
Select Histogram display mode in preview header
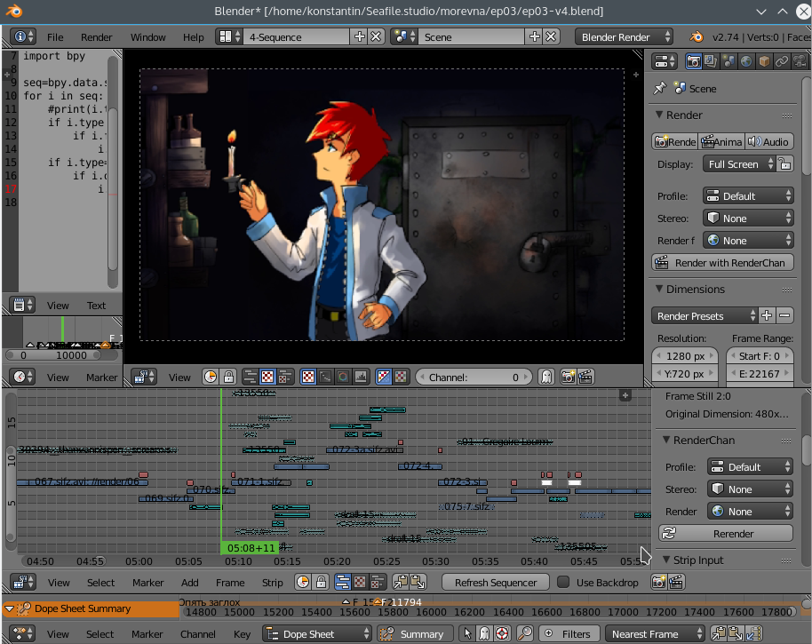[361, 377]
